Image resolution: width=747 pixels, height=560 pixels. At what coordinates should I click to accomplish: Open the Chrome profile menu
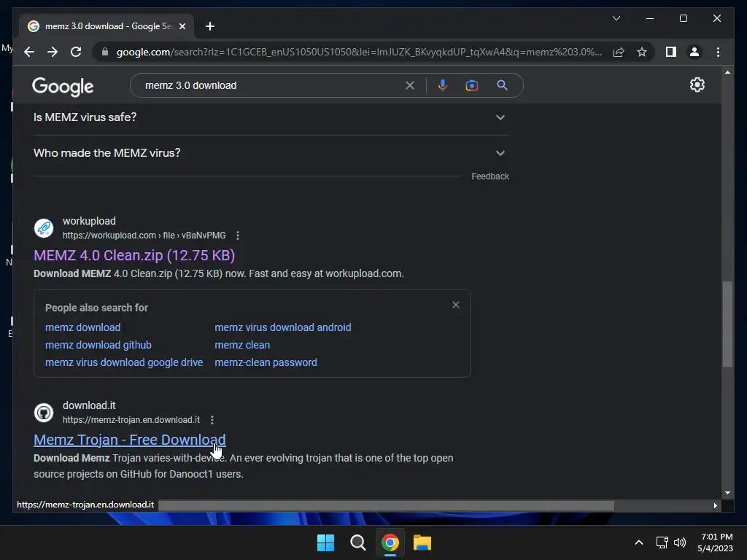694,52
